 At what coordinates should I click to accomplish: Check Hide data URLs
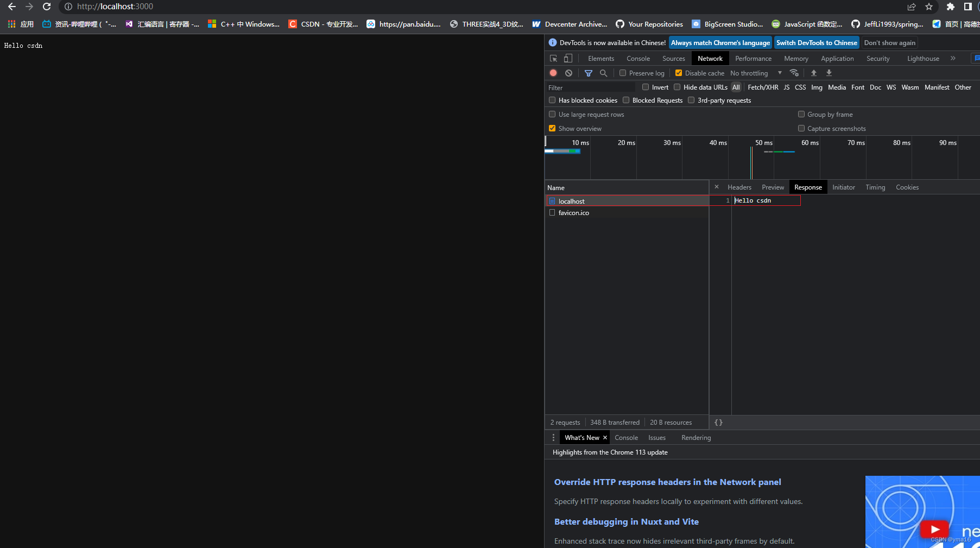pyautogui.click(x=677, y=87)
